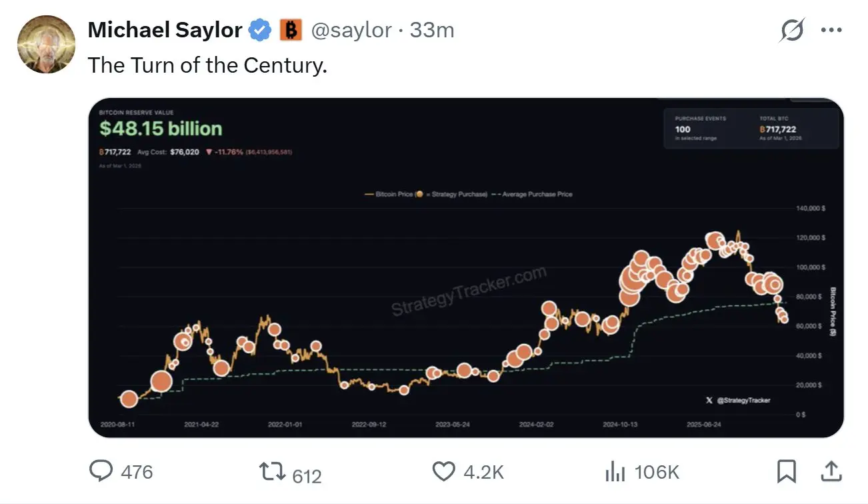Open view analytics bar chart icon
Screen dimensions: 868x504
click(x=615, y=472)
